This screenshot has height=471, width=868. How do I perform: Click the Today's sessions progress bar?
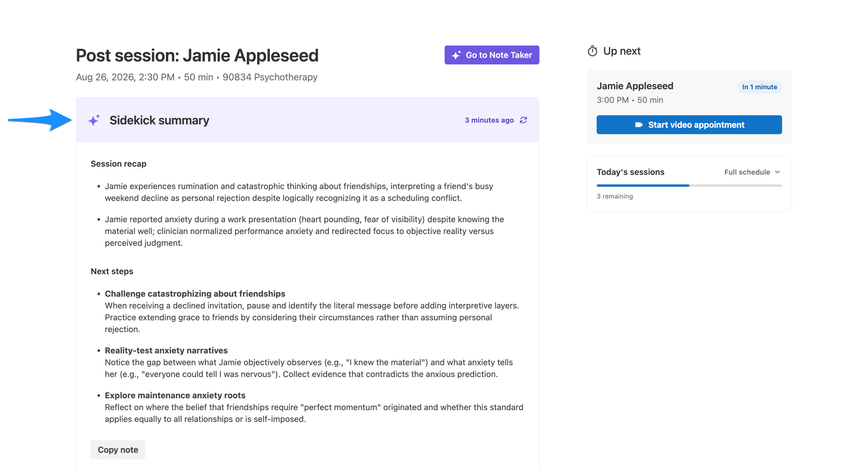[689, 186]
